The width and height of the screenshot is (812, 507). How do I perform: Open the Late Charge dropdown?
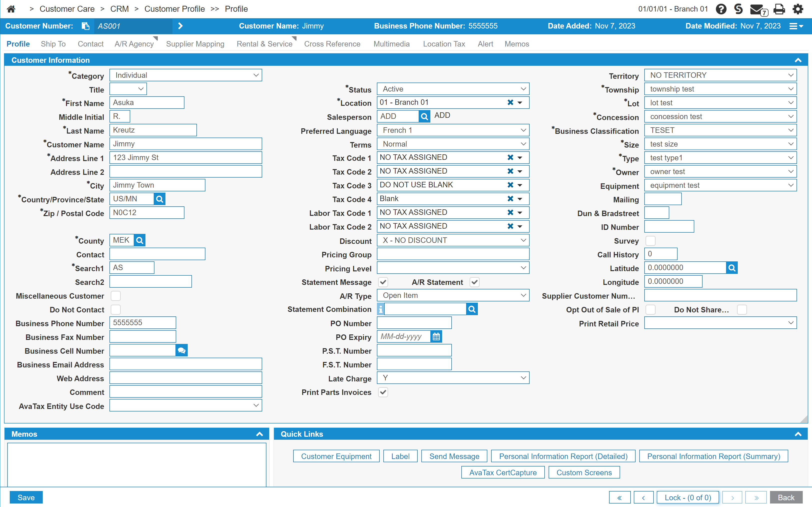point(453,378)
